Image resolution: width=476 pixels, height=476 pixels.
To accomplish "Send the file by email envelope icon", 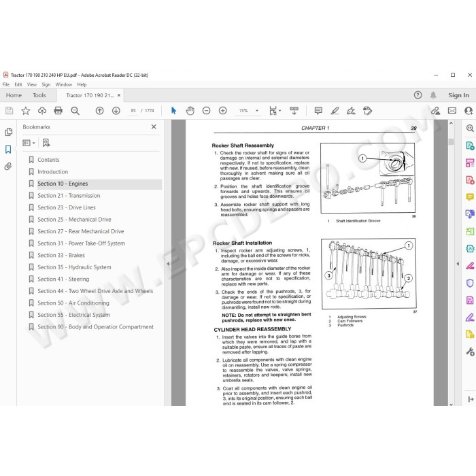I will click(x=452, y=111).
